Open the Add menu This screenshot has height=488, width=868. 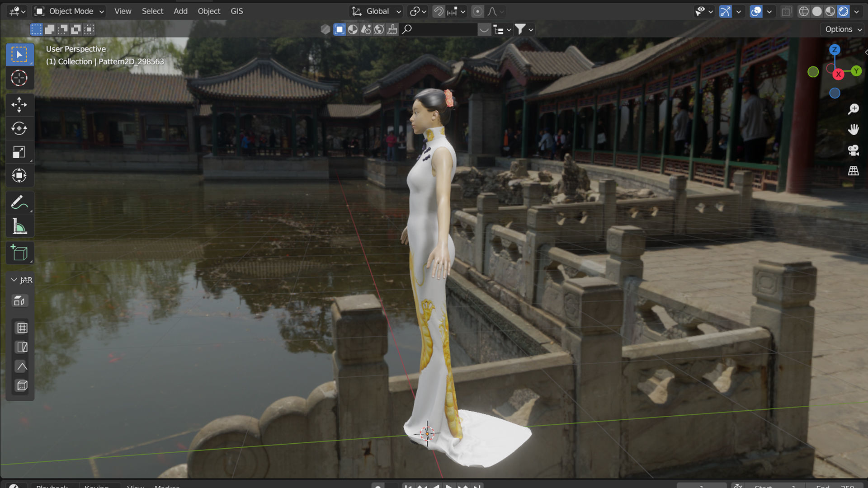click(x=180, y=11)
